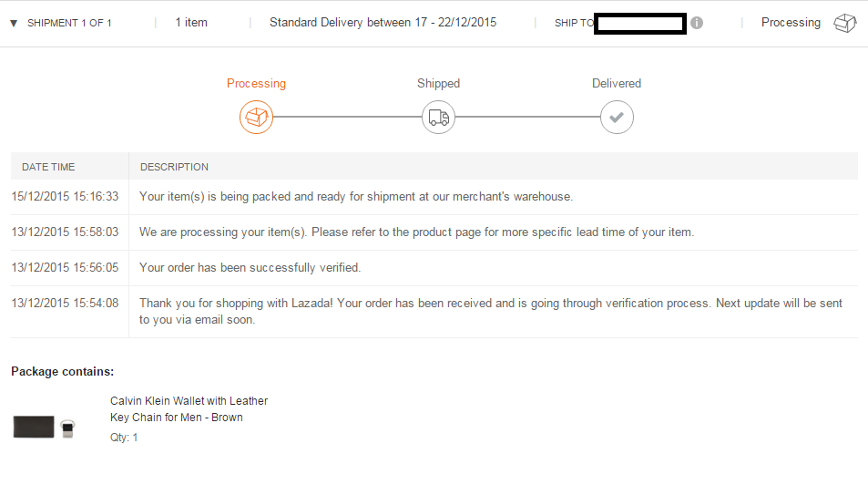Click the Standard Delivery date text
This screenshot has height=485, width=868.
click(383, 22)
